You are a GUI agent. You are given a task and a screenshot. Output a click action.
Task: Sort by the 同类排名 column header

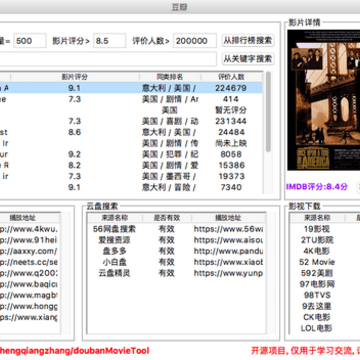tap(170, 77)
